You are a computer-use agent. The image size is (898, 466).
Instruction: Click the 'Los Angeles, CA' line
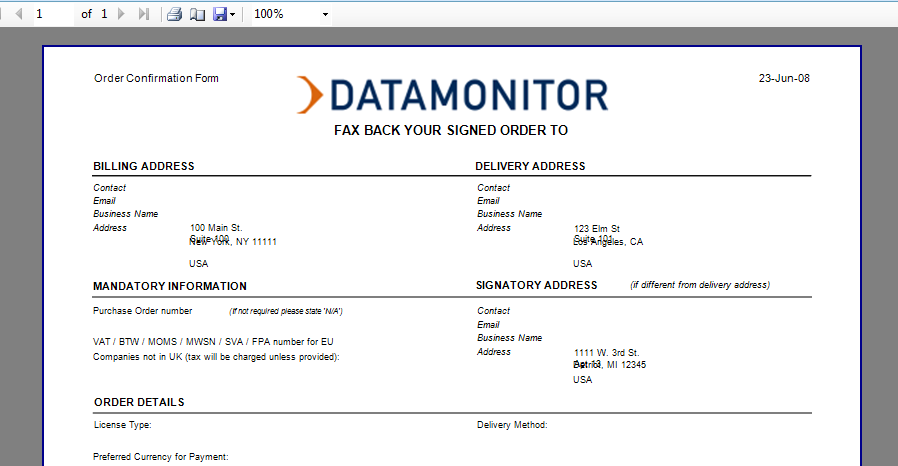[608, 242]
